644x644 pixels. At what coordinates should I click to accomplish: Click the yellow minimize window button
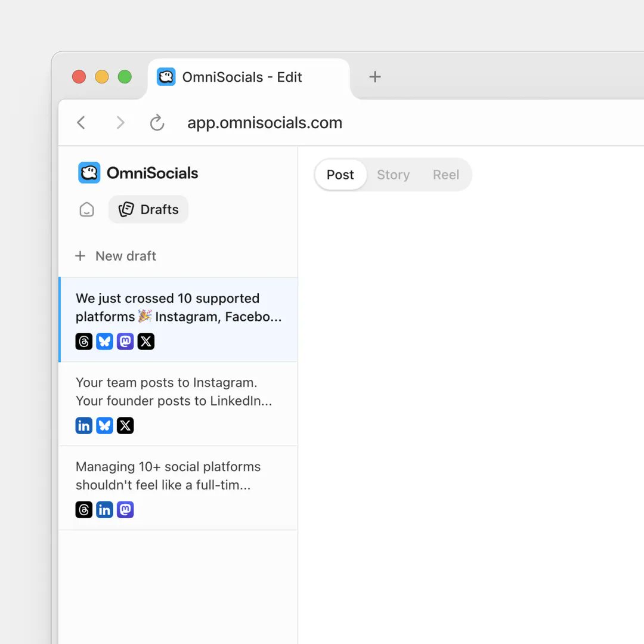pos(102,77)
